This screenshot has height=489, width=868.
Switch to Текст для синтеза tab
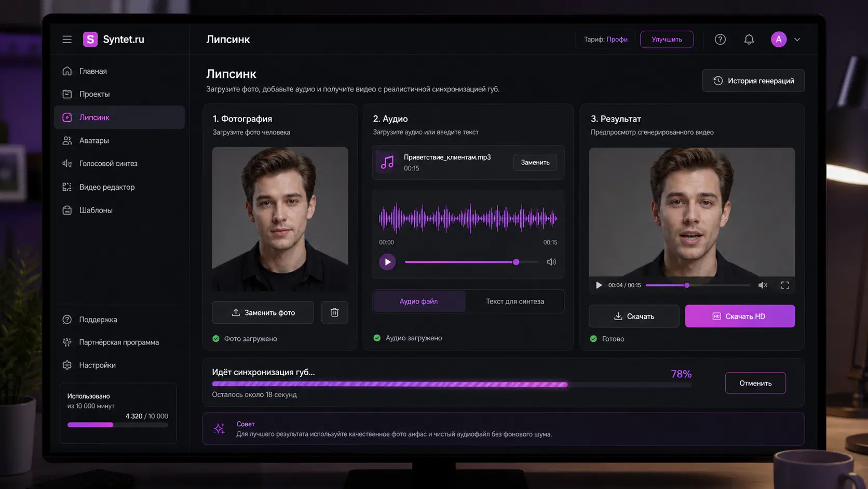[x=515, y=301]
